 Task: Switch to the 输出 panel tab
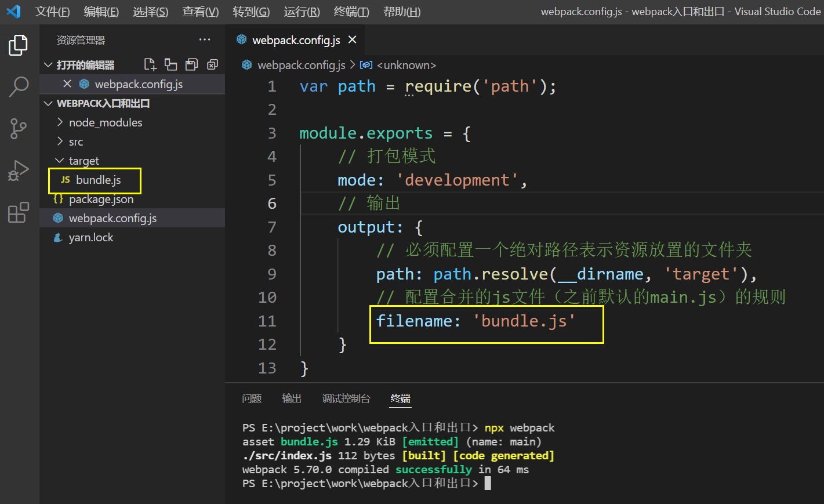point(292,398)
